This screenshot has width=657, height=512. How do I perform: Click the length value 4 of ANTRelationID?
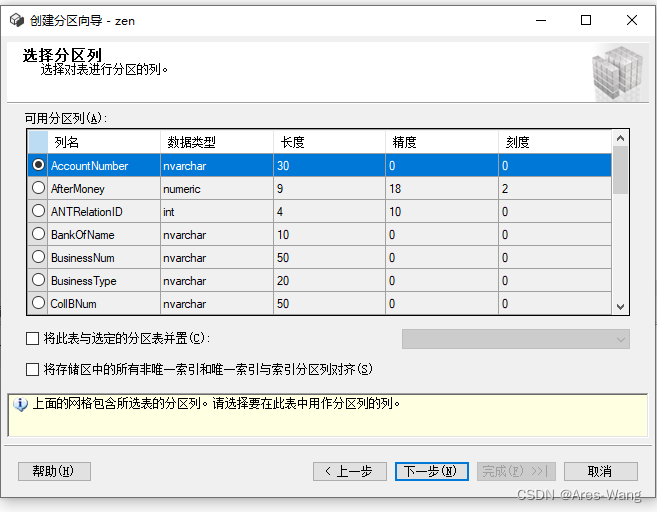coord(329,211)
